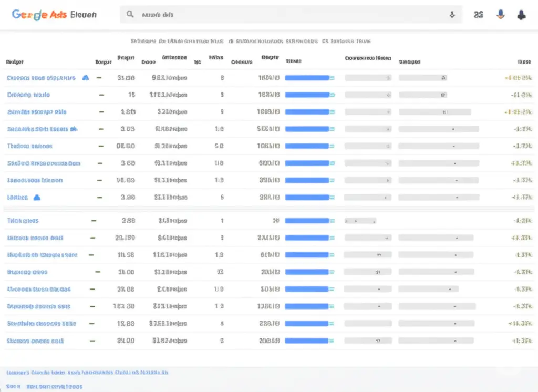Toggle the dash status in the second row

click(x=101, y=95)
